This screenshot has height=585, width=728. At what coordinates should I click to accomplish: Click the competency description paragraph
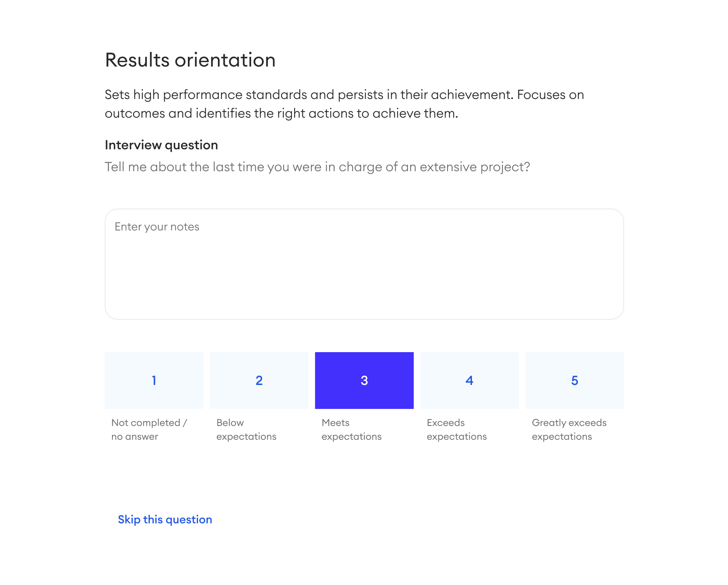coord(344,103)
